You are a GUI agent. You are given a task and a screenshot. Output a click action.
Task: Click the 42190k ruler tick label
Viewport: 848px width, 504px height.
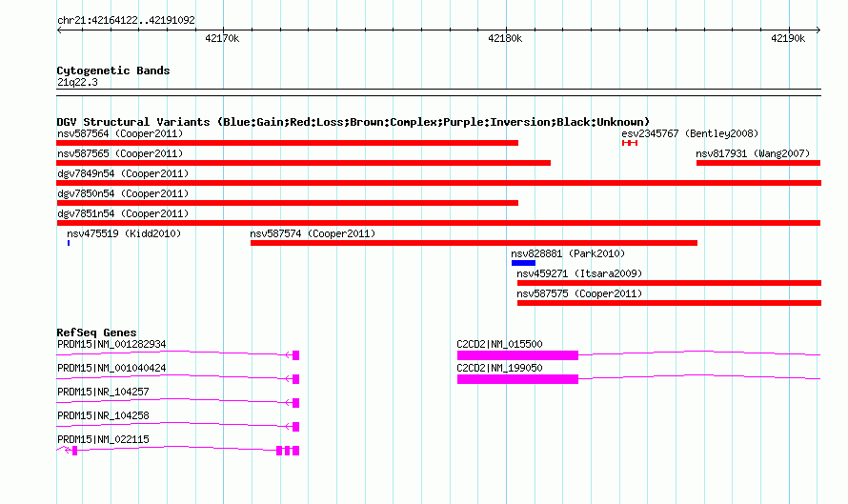[x=788, y=38]
